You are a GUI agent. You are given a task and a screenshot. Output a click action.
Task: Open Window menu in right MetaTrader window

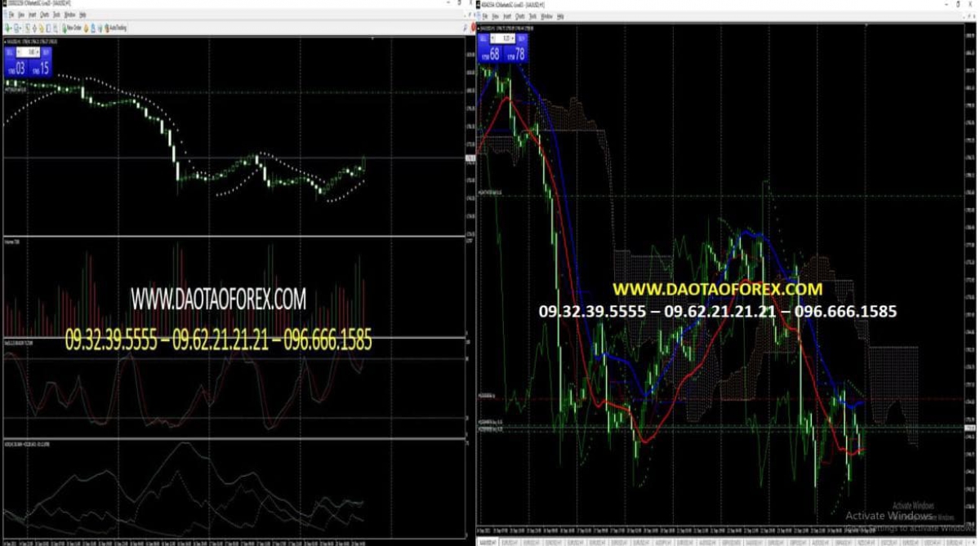pyautogui.click(x=546, y=16)
